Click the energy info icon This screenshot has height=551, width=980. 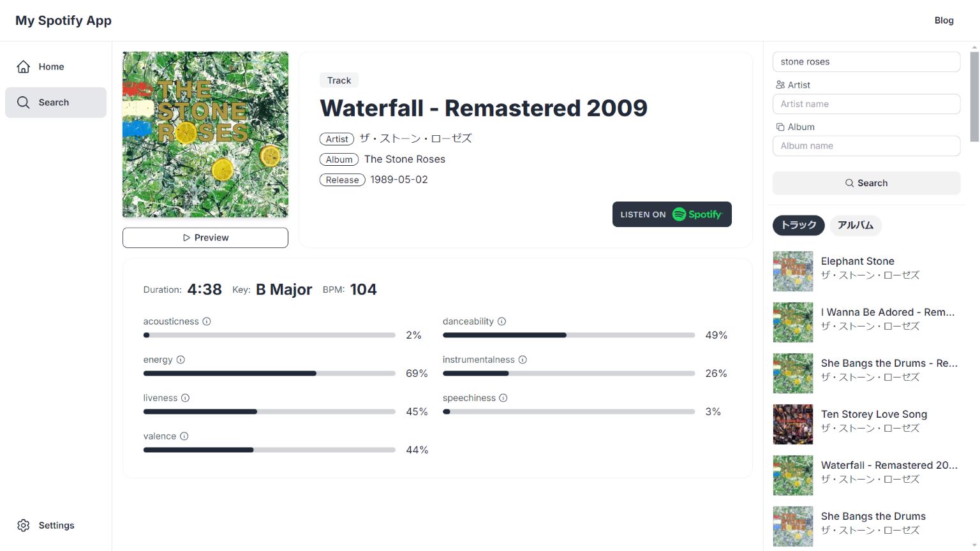coord(181,360)
